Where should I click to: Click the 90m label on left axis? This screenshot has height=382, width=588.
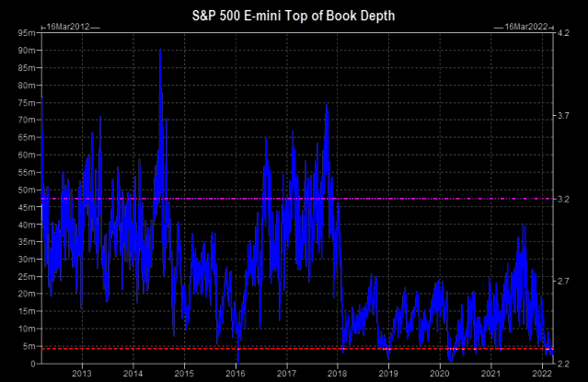[x=27, y=51]
